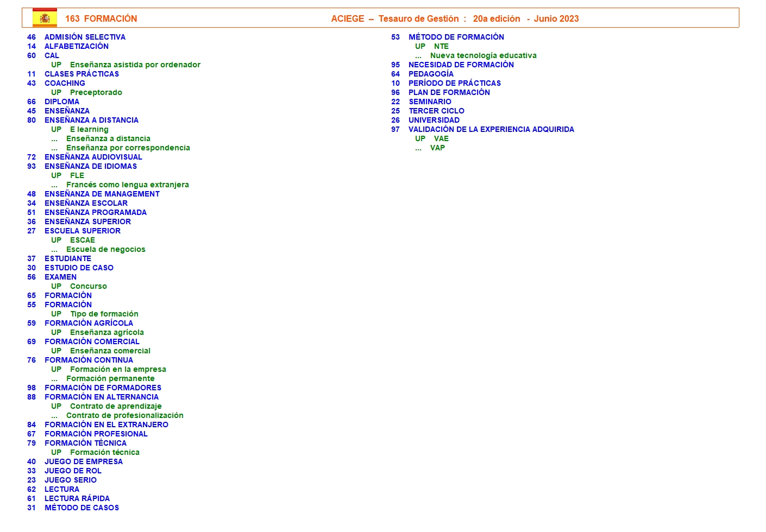Select the COACHING entry
This screenshot has height=532, width=766.
tap(65, 83)
